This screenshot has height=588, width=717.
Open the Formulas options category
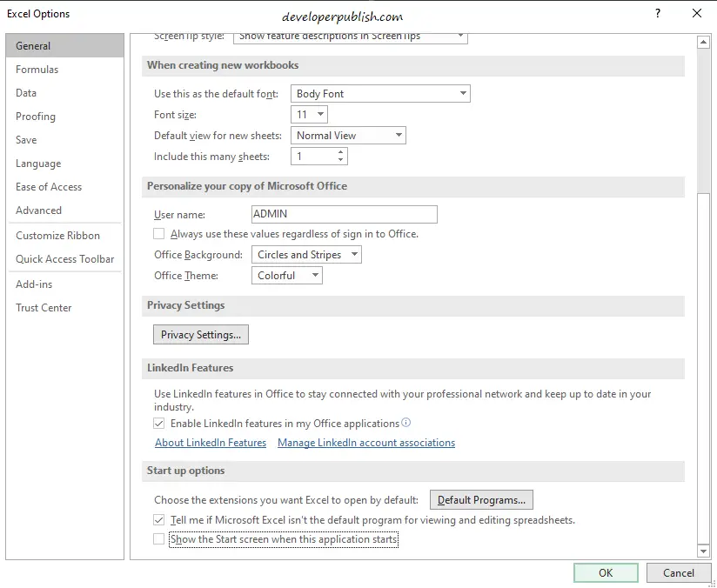64,70
